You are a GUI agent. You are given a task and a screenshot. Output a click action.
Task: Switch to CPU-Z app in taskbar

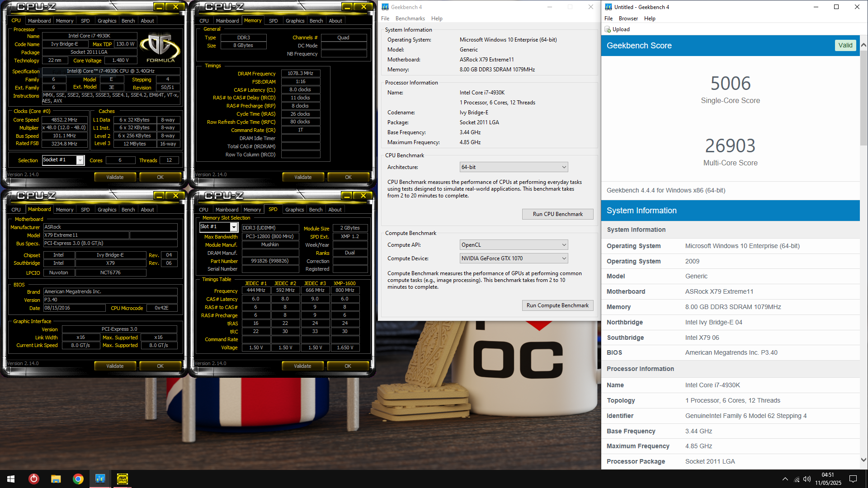(122, 479)
